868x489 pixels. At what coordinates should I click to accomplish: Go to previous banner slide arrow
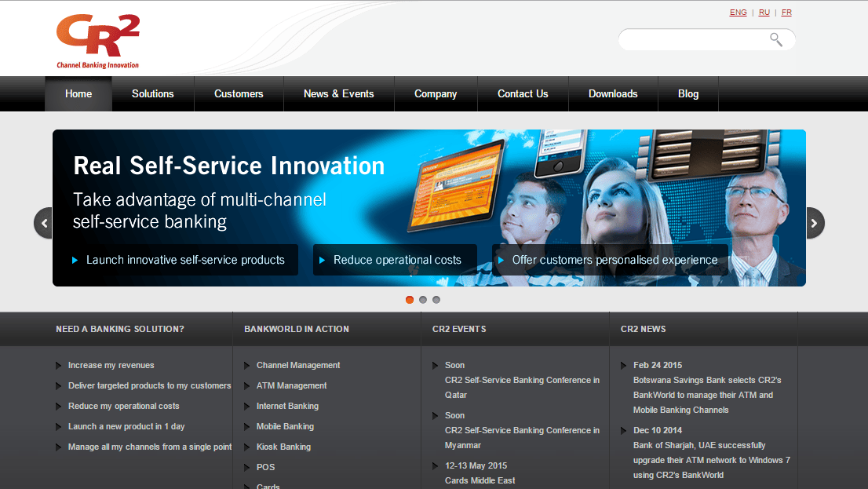[44, 223]
